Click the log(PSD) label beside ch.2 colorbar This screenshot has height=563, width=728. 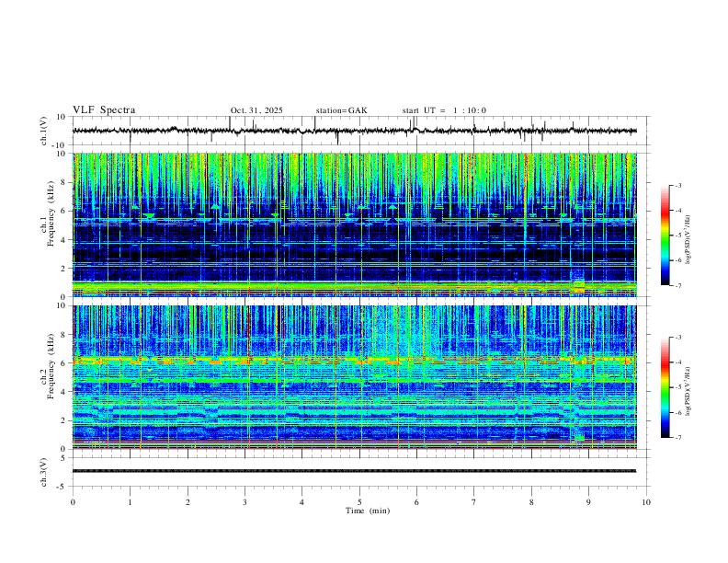point(688,392)
